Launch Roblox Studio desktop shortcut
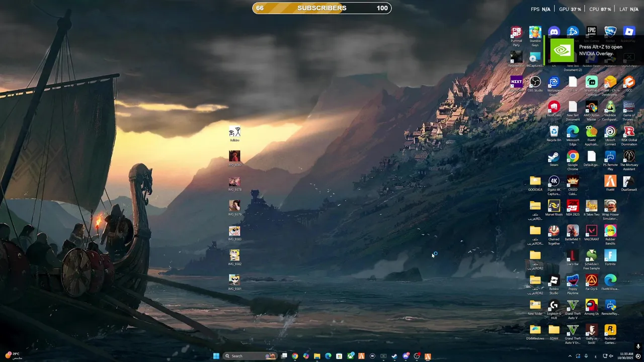Screen dimensions: 644x362 [x=554, y=284]
